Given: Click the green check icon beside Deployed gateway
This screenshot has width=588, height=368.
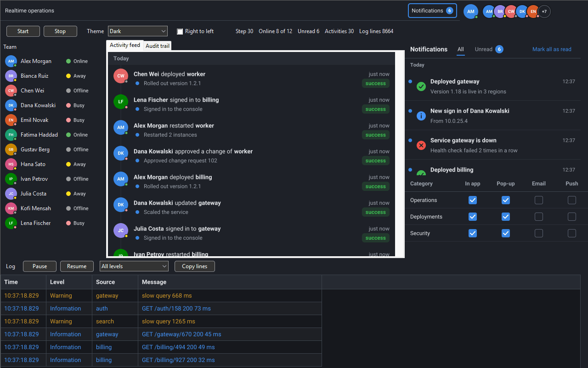Looking at the screenshot, I should pos(421,86).
